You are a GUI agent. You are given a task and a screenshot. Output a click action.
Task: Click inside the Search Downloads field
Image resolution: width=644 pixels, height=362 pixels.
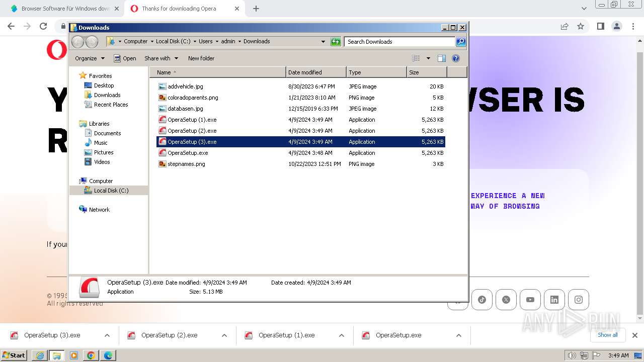coord(400,42)
